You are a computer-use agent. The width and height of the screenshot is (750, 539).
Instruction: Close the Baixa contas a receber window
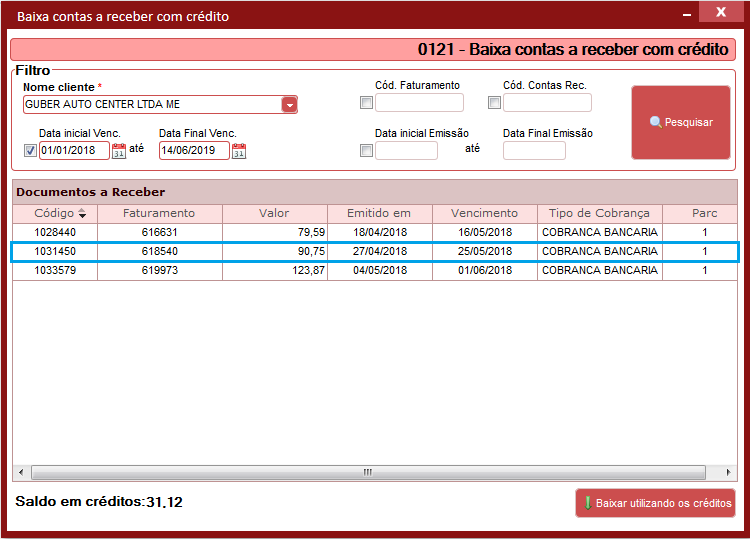click(x=721, y=12)
